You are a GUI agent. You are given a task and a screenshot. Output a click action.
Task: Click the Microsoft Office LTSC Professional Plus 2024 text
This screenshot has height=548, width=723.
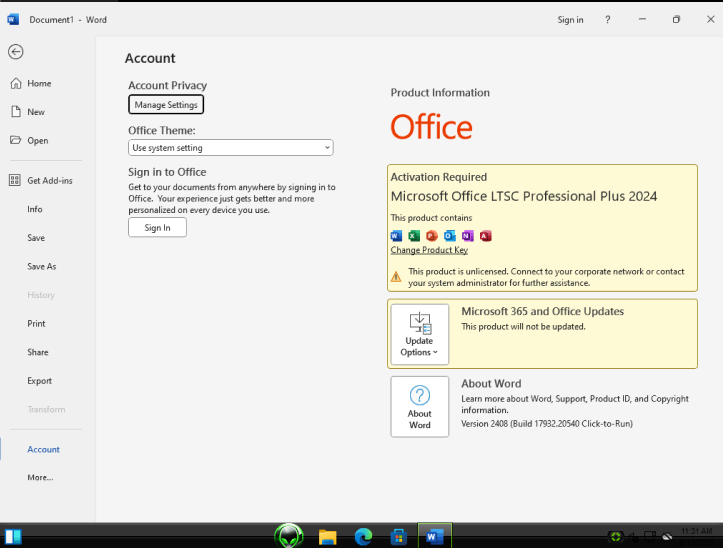point(524,197)
